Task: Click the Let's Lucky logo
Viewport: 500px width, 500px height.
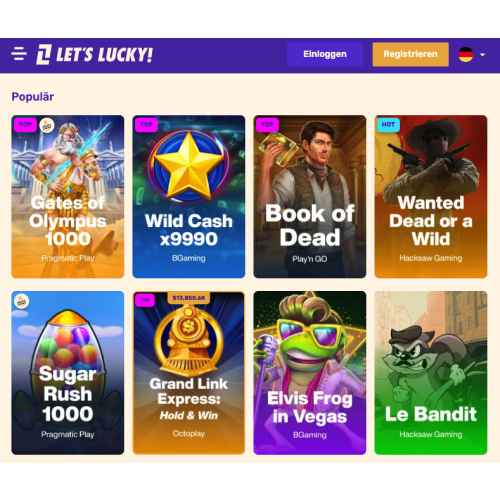Action: 94,54
